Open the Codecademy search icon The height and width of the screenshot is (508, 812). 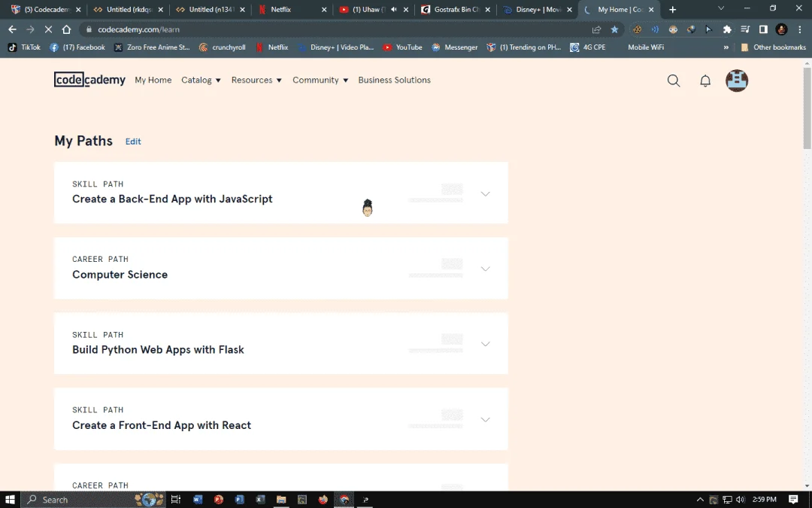click(673, 81)
